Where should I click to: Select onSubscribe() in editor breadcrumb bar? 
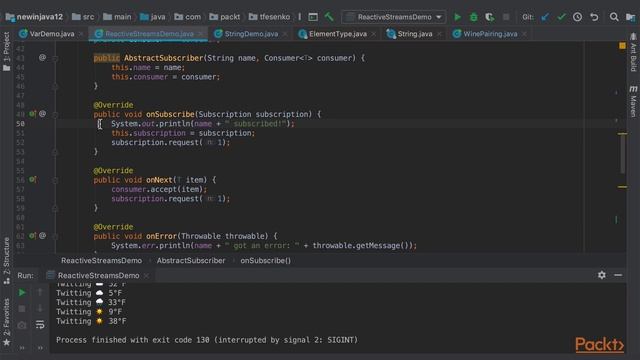[x=265, y=260]
